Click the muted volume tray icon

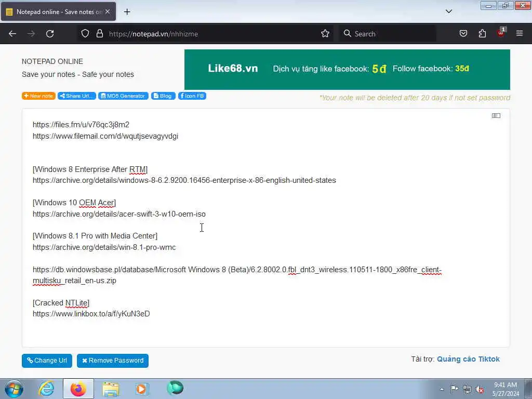(x=480, y=389)
